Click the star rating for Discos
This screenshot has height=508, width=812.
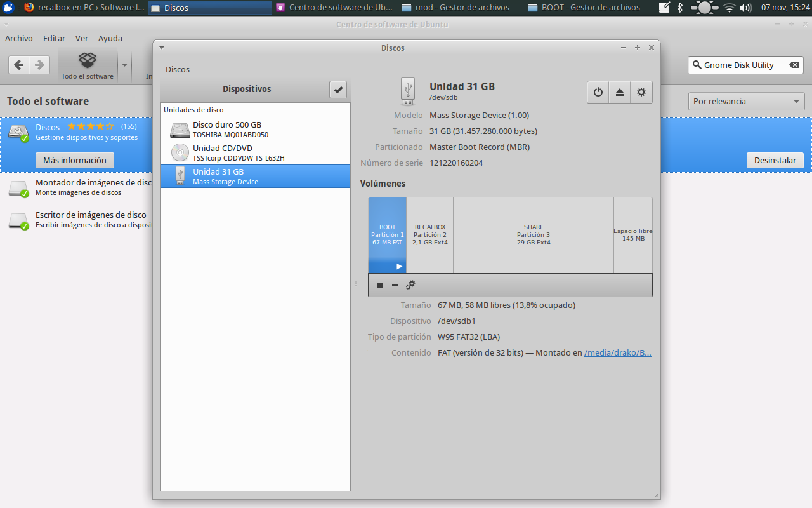point(91,126)
